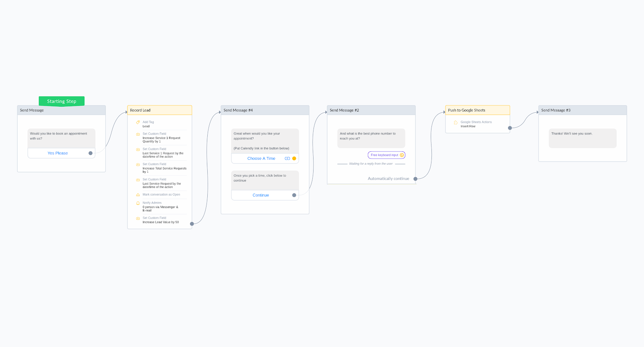The width and height of the screenshot is (644, 347).
Task: Click the output connector dot of Record Lead
Action: [192, 224]
